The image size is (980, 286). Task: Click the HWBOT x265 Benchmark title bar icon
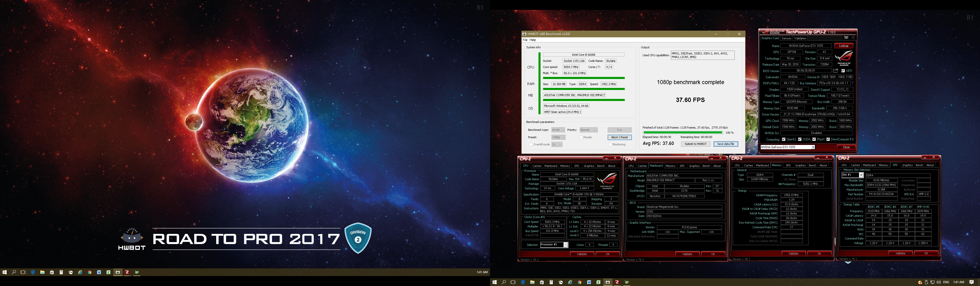[525, 34]
